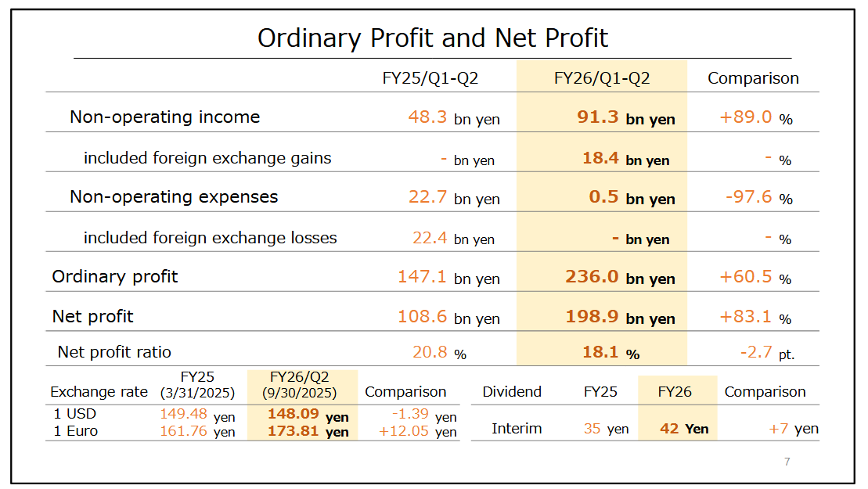Click the "included foreign exchange losses" label

pos(210,238)
